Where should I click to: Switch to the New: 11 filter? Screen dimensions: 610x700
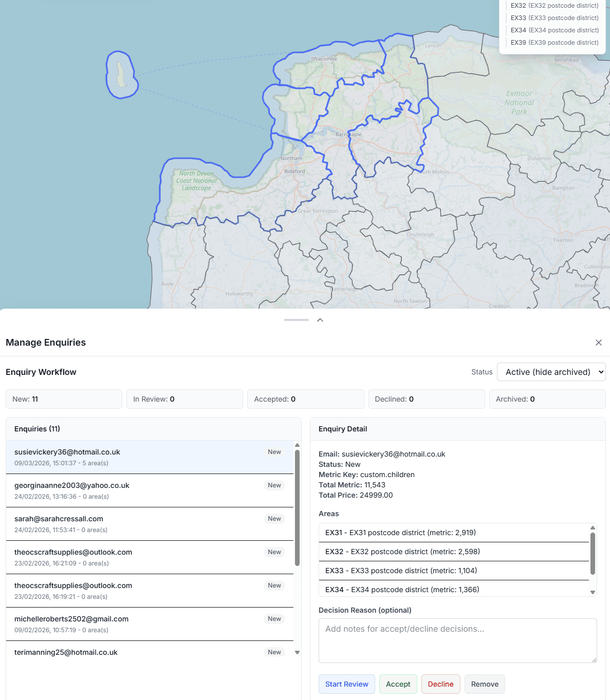pyautogui.click(x=64, y=399)
